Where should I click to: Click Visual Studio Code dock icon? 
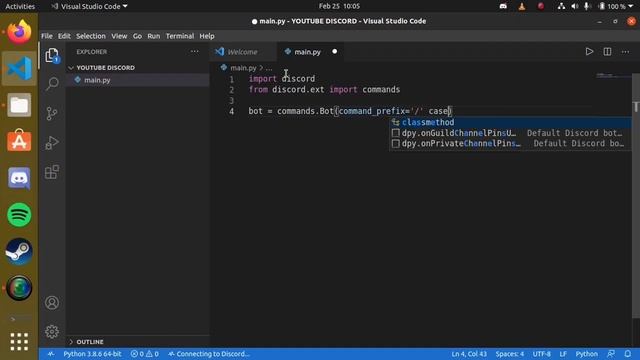pos(19,68)
